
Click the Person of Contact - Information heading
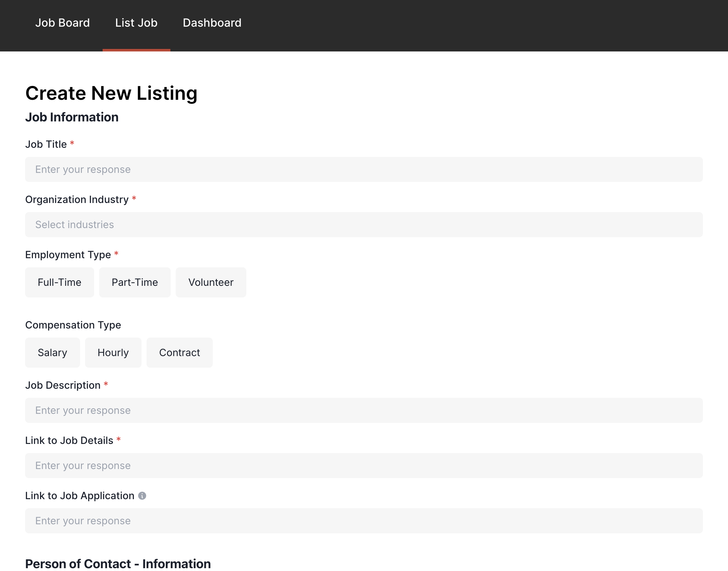pyautogui.click(x=118, y=564)
